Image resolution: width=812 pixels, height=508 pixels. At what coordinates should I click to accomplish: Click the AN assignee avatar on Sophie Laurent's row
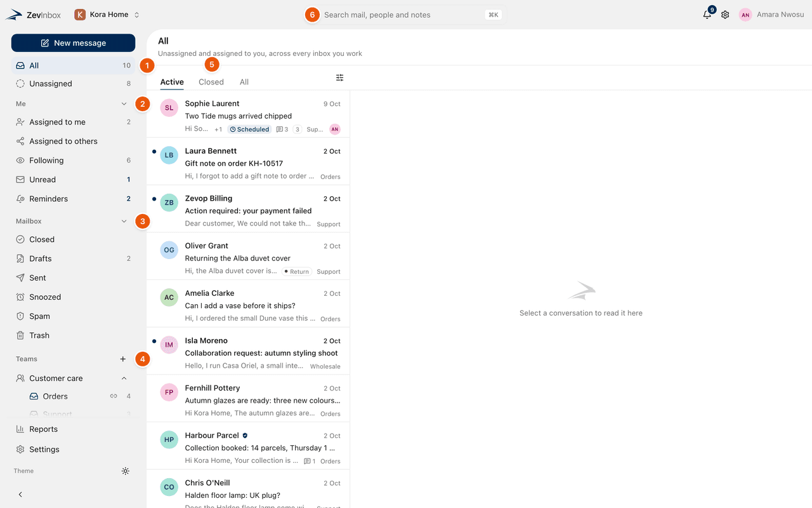[335, 130]
